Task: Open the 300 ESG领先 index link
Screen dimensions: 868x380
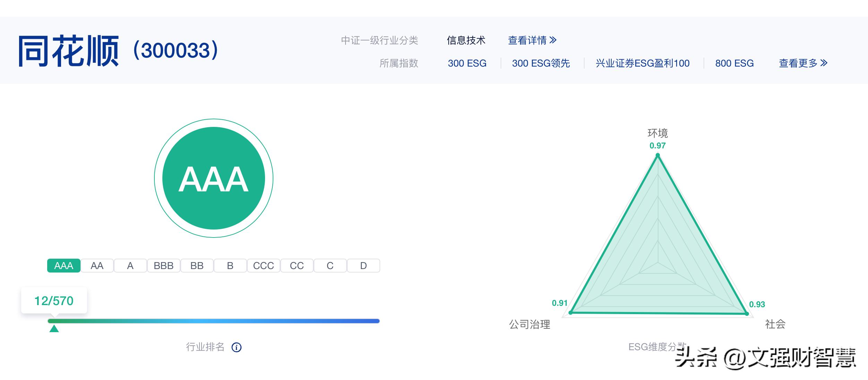Action: (x=540, y=63)
